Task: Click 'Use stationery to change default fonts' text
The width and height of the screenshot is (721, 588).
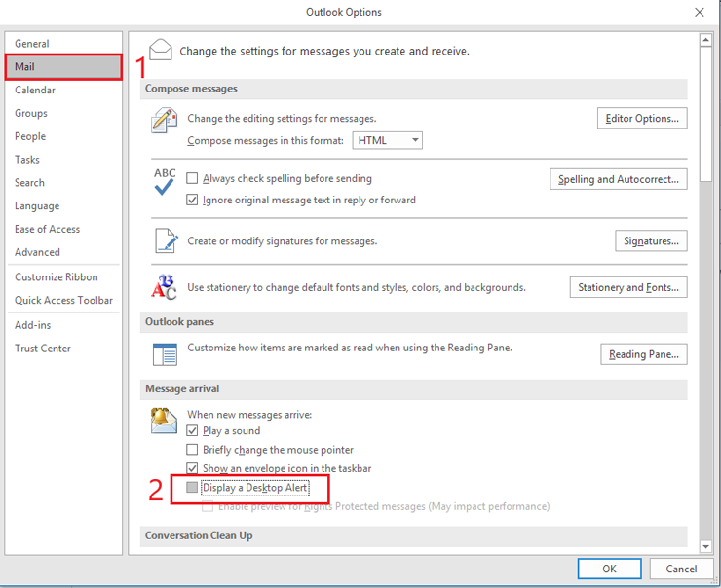Action: coord(356,287)
